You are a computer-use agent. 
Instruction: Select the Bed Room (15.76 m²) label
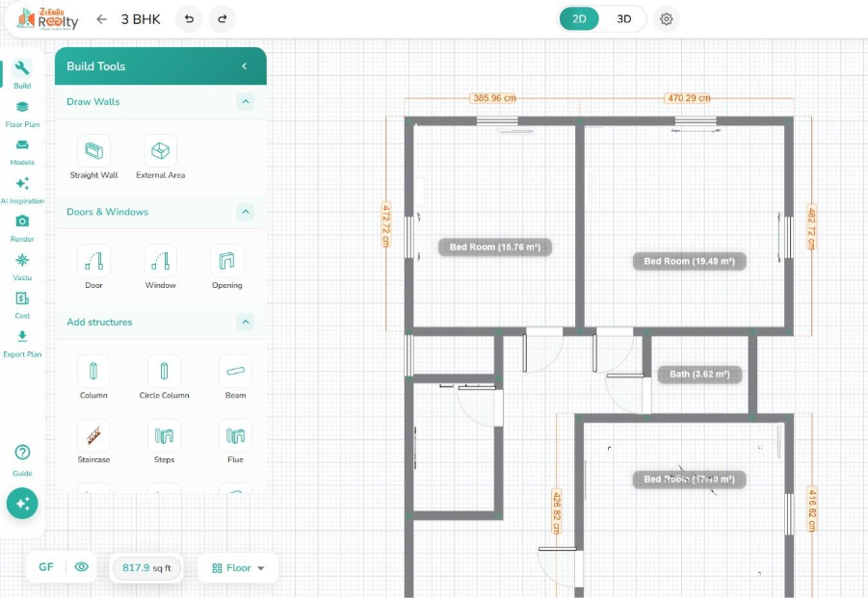(x=495, y=247)
